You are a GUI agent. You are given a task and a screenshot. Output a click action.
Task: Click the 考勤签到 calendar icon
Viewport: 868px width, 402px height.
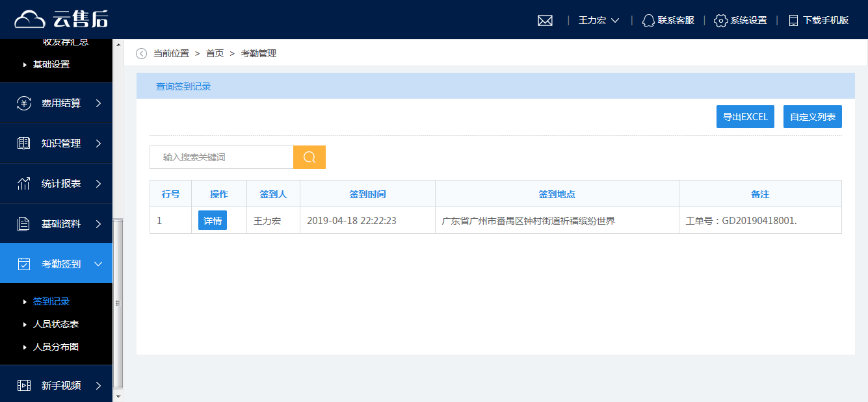pyautogui.click(x=24, y=264)
